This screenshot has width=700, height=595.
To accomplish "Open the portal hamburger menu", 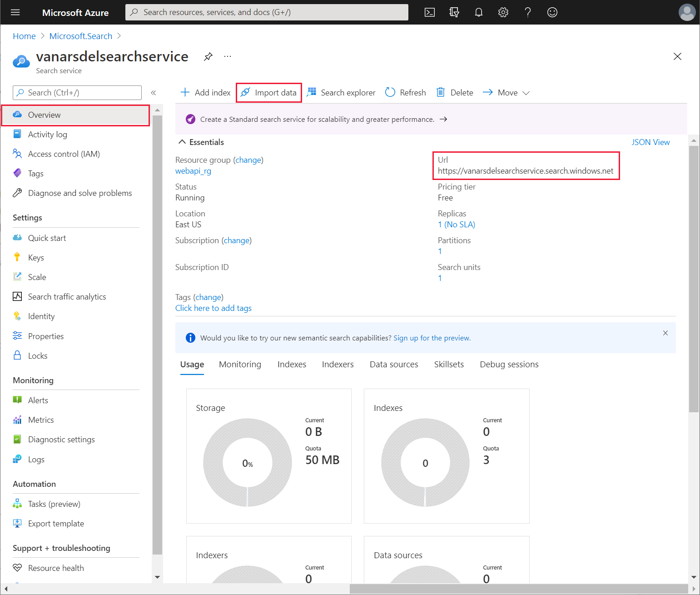I will coord(15,12).
